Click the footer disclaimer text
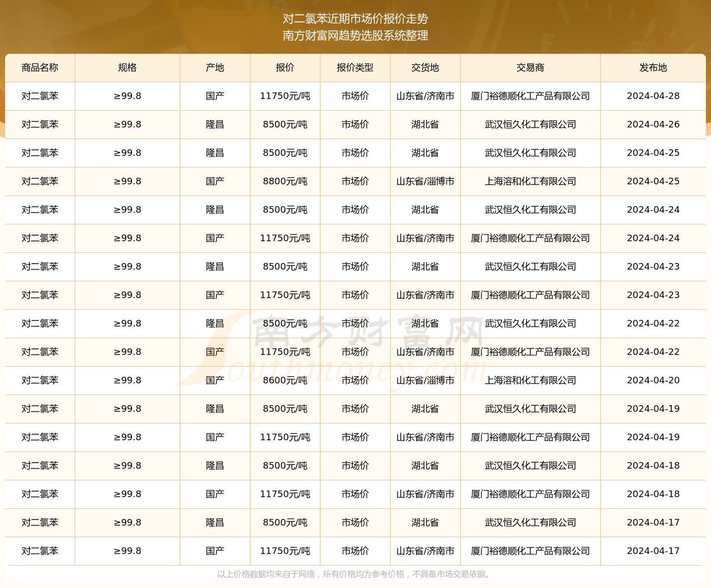 (355, 574)
